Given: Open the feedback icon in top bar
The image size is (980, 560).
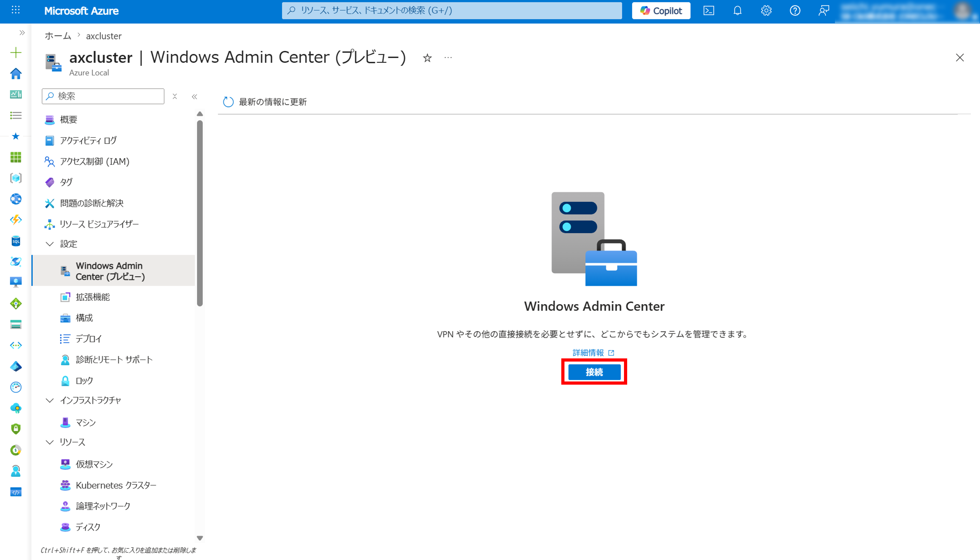Looking at the screenshot, I should coord(823,10).
